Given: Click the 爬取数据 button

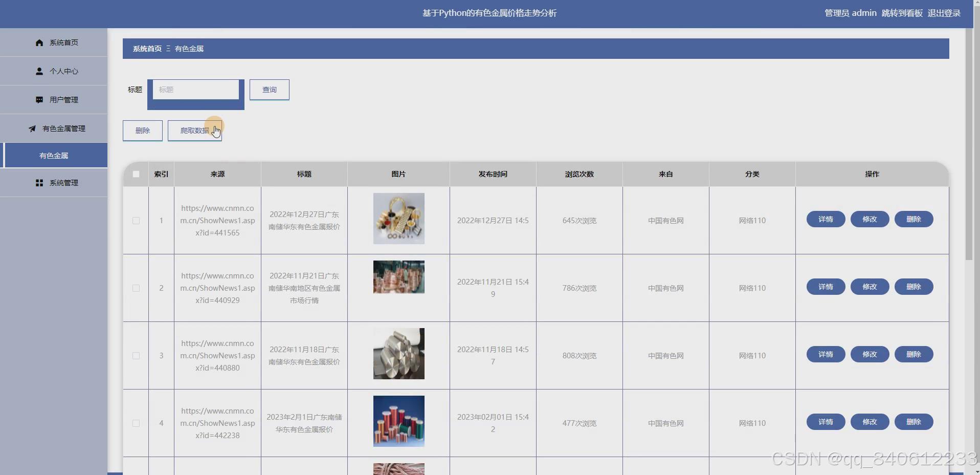Looking at the screenshot, I should coord(195,131).
